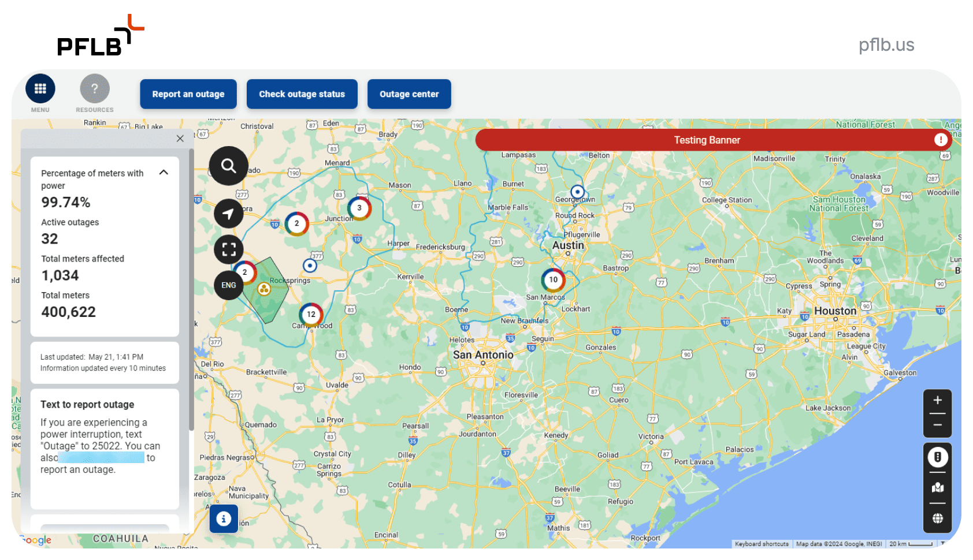Select outage cluster marker showing 12
Screen dimensions: 973x560
coord(311,315)
